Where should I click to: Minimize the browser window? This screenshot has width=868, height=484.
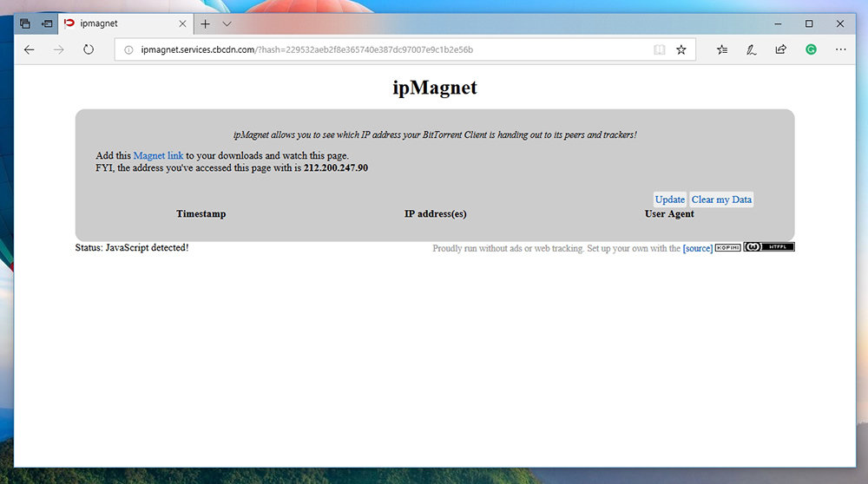pyautogui.click(x=778, y=23)
